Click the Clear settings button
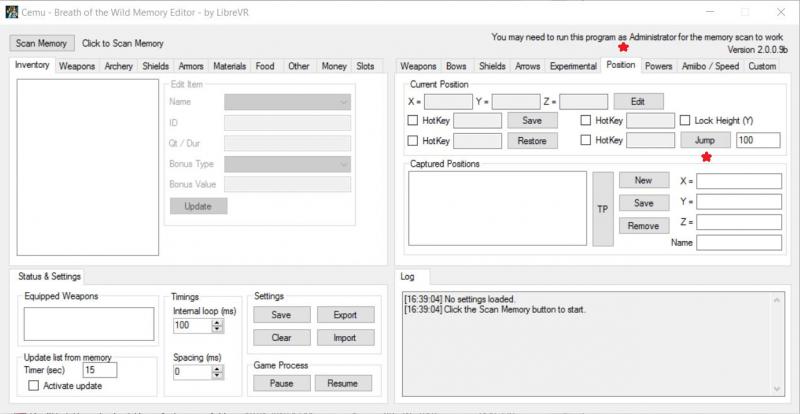Viewport: 800px width, 414px height. 281,338
